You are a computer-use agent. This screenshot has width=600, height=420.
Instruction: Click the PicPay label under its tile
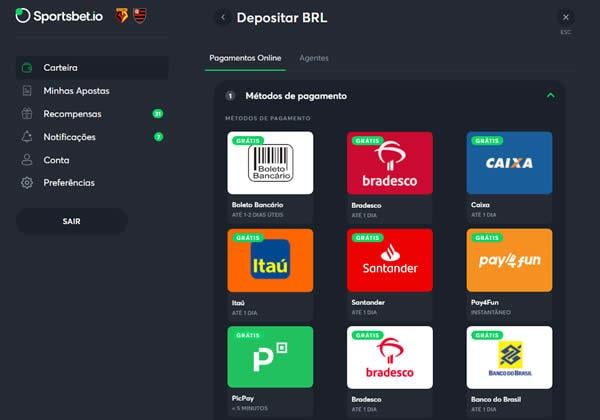pyautogui.click(x=243, y=398)
